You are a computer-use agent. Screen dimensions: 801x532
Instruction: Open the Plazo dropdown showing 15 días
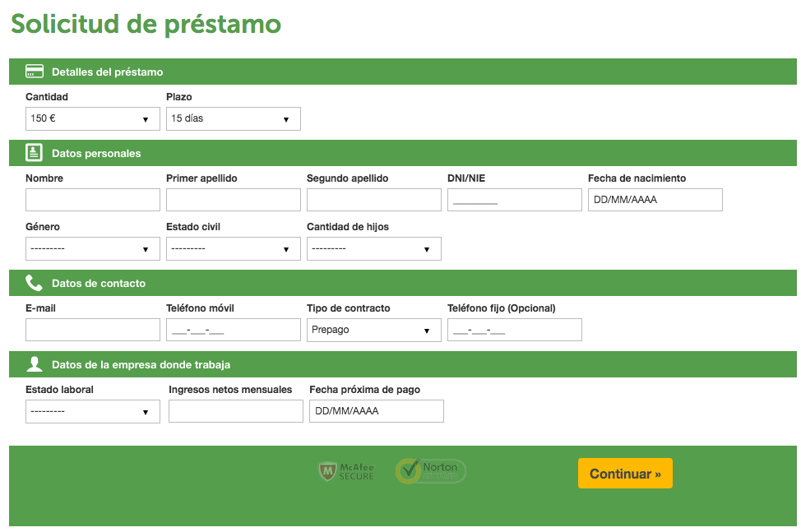(x=233, y=118)
